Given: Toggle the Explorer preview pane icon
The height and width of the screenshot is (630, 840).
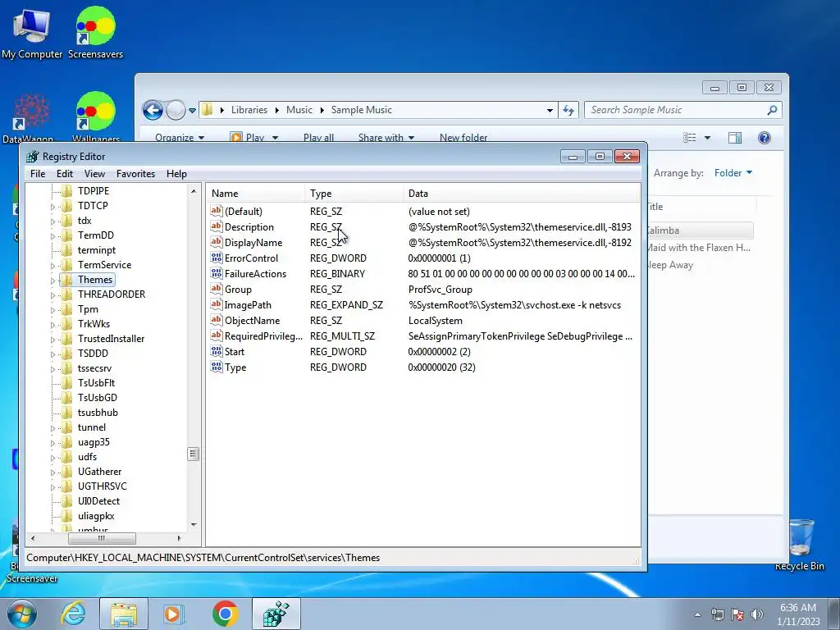Looking at the screenshot, I should tap(735, 138).
